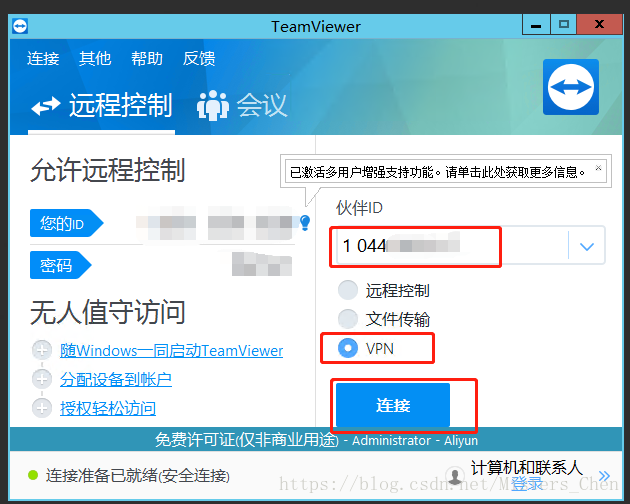Select the 远程控制 radio button
The height and width of the screenshot is (504, 630).
348,290
